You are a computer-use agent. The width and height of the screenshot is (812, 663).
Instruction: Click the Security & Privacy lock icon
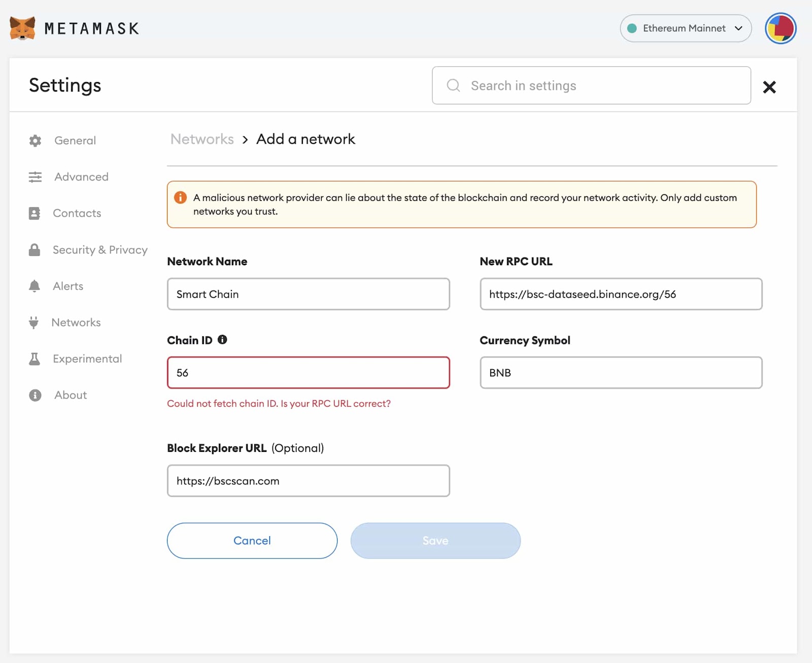pos(35,250)
